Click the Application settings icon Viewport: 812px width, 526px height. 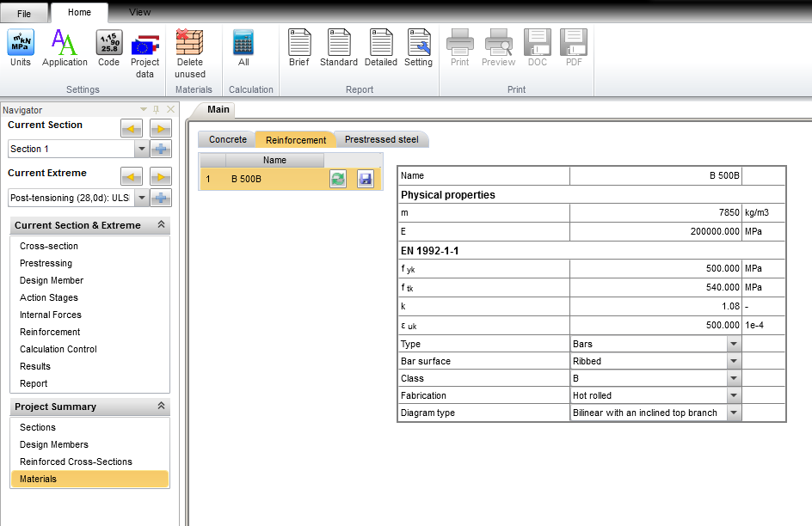click(x=65, y=47)
